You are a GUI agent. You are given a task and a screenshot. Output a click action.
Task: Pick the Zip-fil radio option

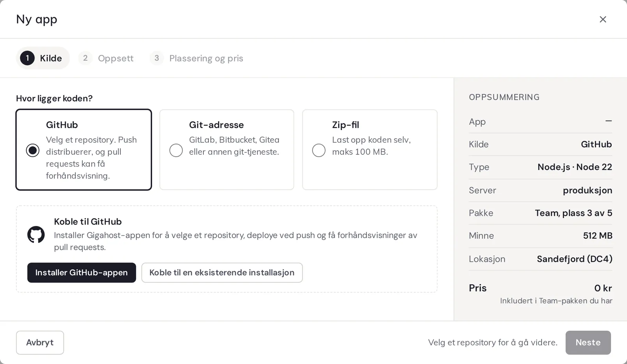point(319,150)
